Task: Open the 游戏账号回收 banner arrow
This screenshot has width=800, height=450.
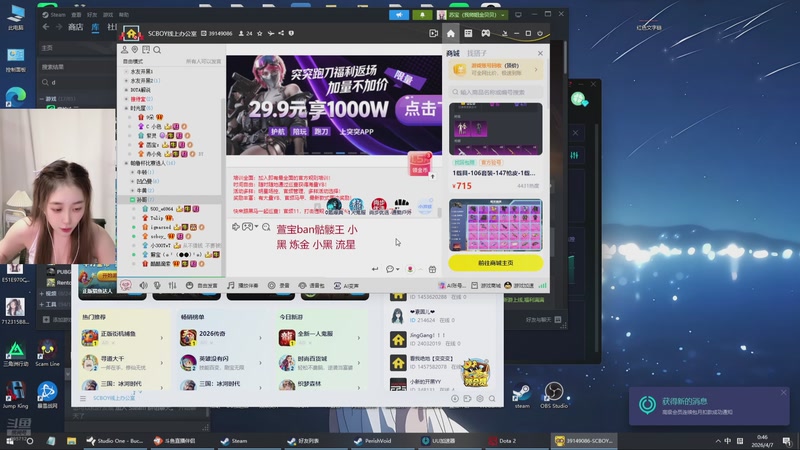Action: pyautogui.click(x=536, y=69)
